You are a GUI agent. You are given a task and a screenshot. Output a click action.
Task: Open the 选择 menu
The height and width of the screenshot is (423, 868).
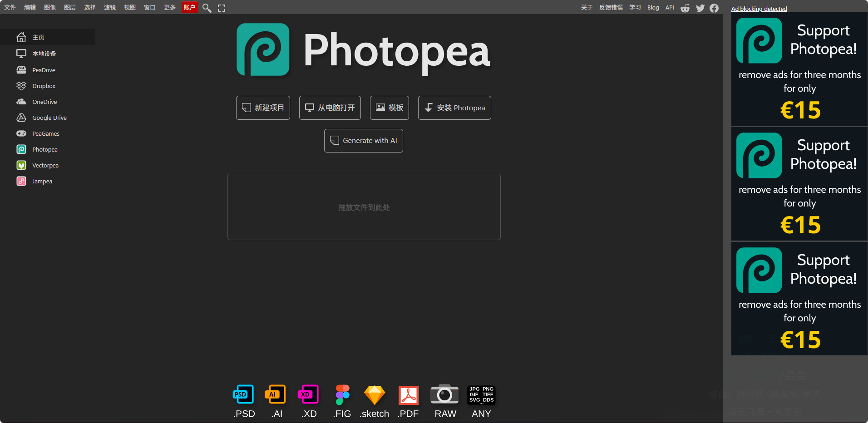(x=90, y=7)
